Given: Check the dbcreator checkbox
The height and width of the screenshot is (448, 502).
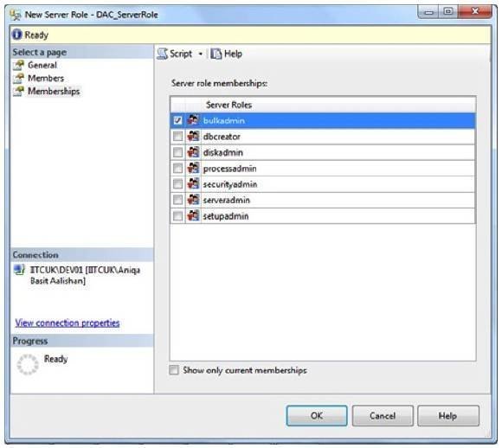Looking at the screenshot, I should (x=177, y=137).
